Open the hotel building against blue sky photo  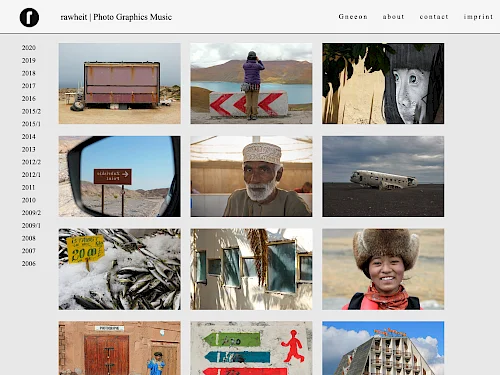pos(383,348)
